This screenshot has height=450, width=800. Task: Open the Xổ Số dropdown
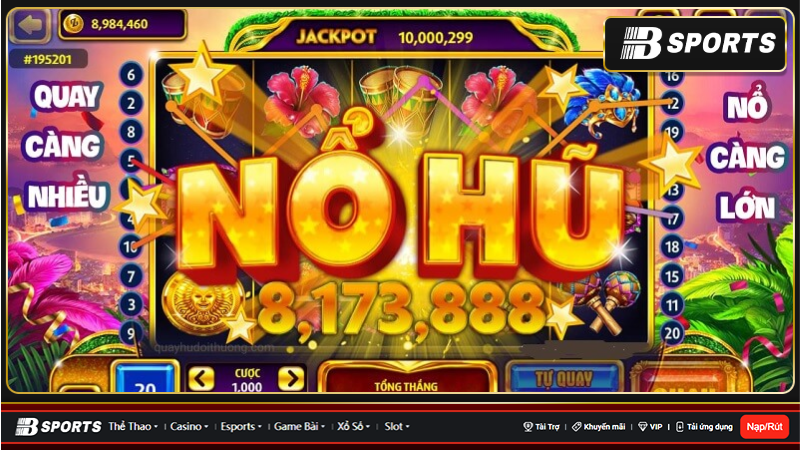pyautogui.click(x=353, y=427)
